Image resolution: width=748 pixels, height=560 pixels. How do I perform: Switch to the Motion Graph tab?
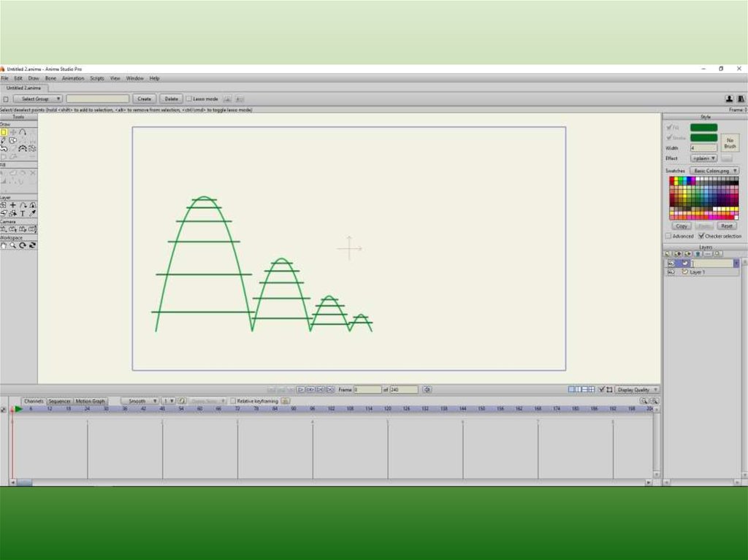click(90, 401)
